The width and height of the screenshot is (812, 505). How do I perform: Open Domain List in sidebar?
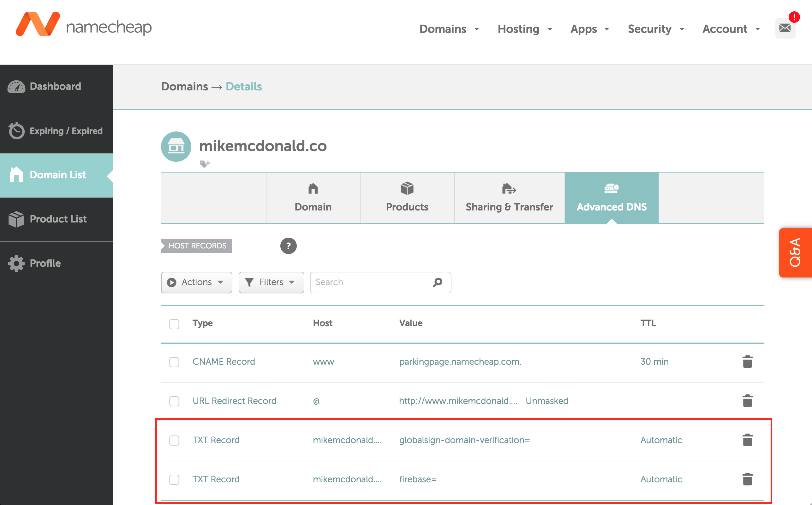pyautogui.click(x=57, y=175)
